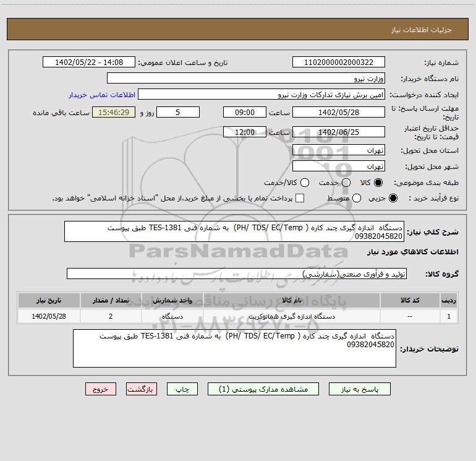Click the مشاهده مدارک پیوستی (1) button

(263, 389)
